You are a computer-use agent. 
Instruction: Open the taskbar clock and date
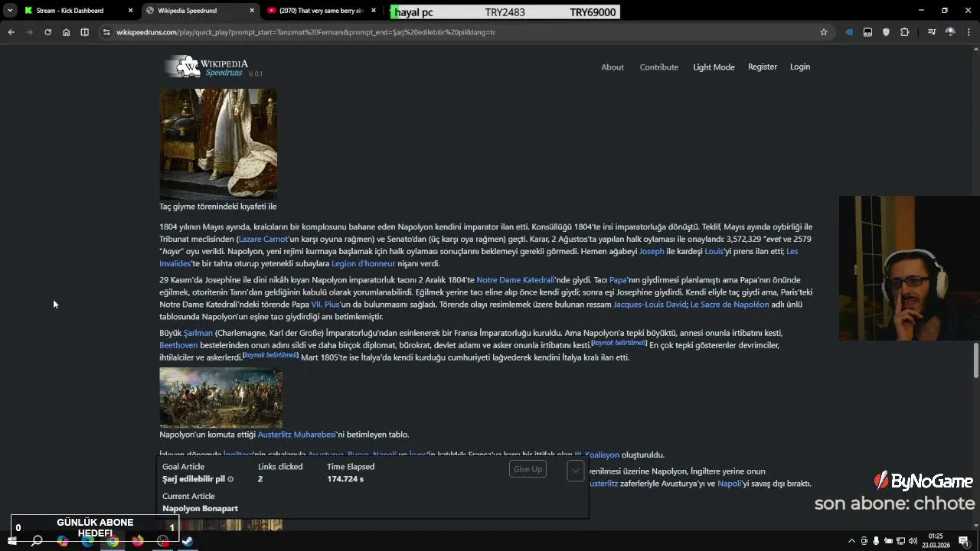pyautogui.click(x=936, y=541)
